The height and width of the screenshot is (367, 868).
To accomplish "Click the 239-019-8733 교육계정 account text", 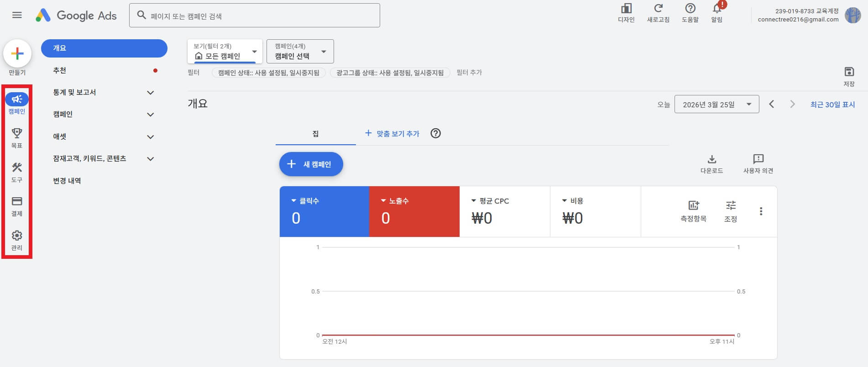I will pyautogui.click(x=807, y=11).
